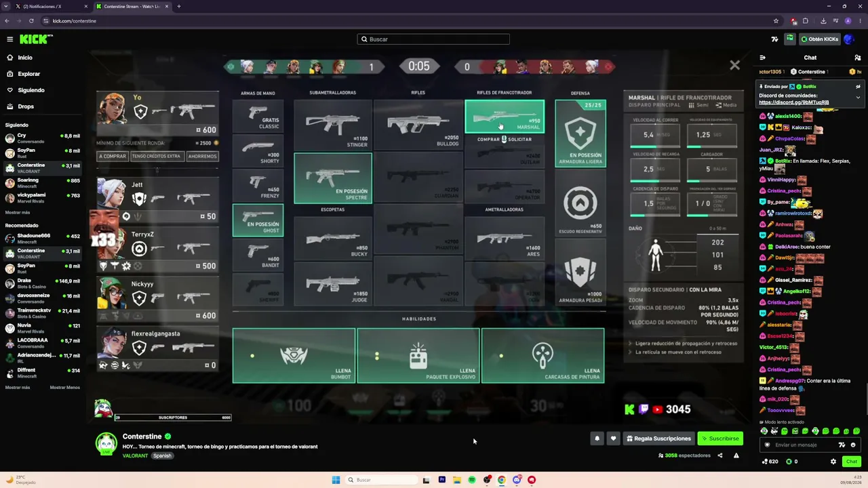Focus the Buscar search field on Kick
The width and height of the screenshot is (868, 488).
point(433,39)
